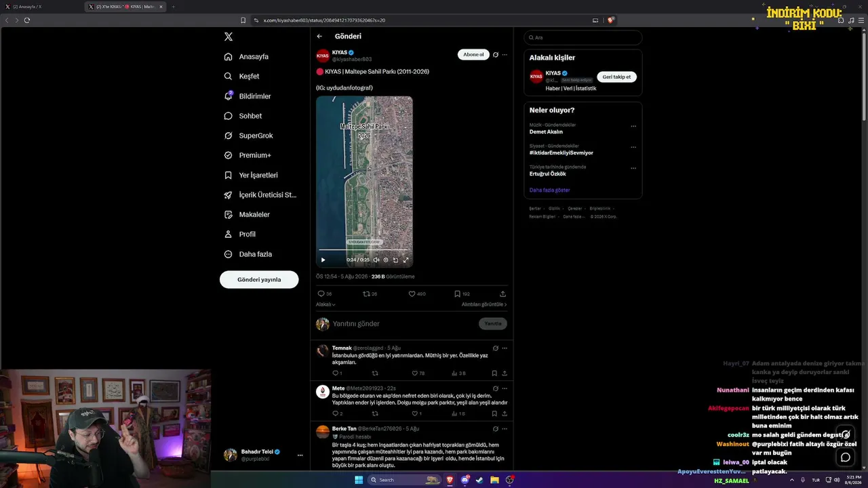Bookmark Temnak's reply
This screenshot has width=868, height=488.
(x=494, y=373)
